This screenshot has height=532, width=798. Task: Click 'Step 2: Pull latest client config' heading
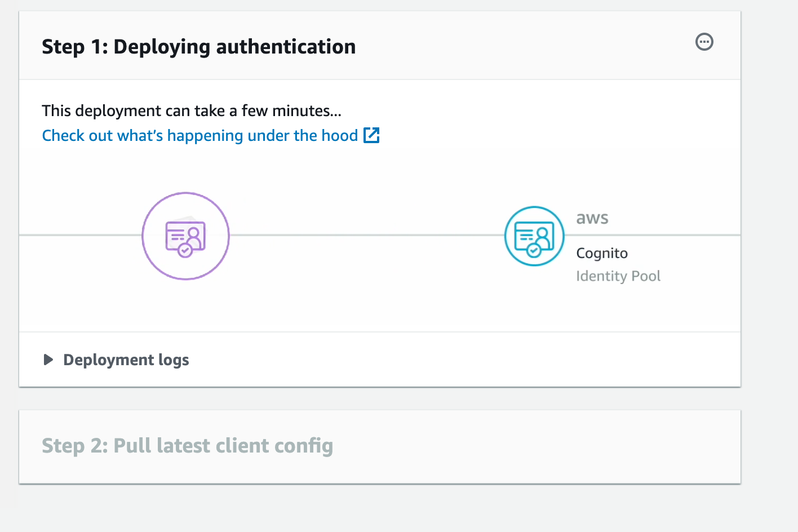click(188, 446)
